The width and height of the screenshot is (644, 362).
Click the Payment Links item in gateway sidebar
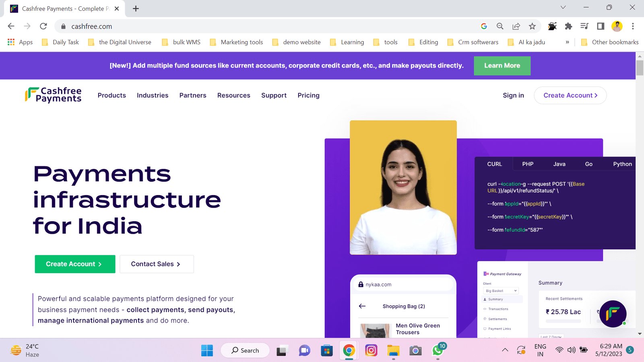click(x=499, y=329)
